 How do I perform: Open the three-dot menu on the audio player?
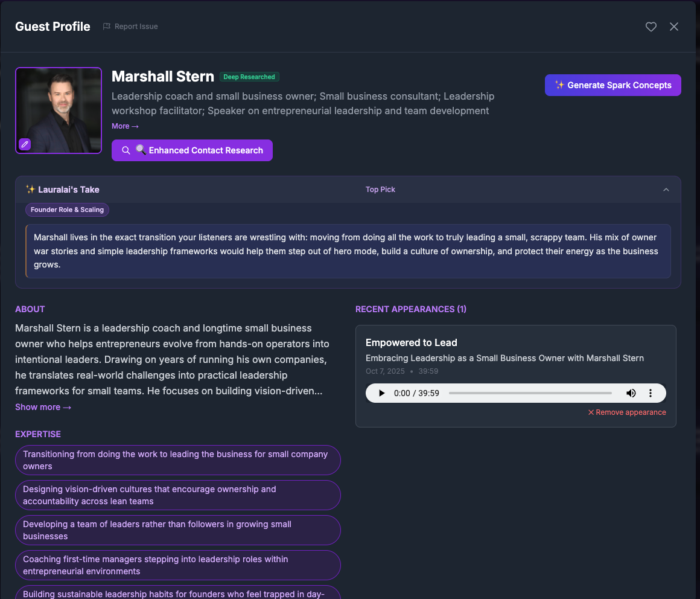(x=651, y=393)
